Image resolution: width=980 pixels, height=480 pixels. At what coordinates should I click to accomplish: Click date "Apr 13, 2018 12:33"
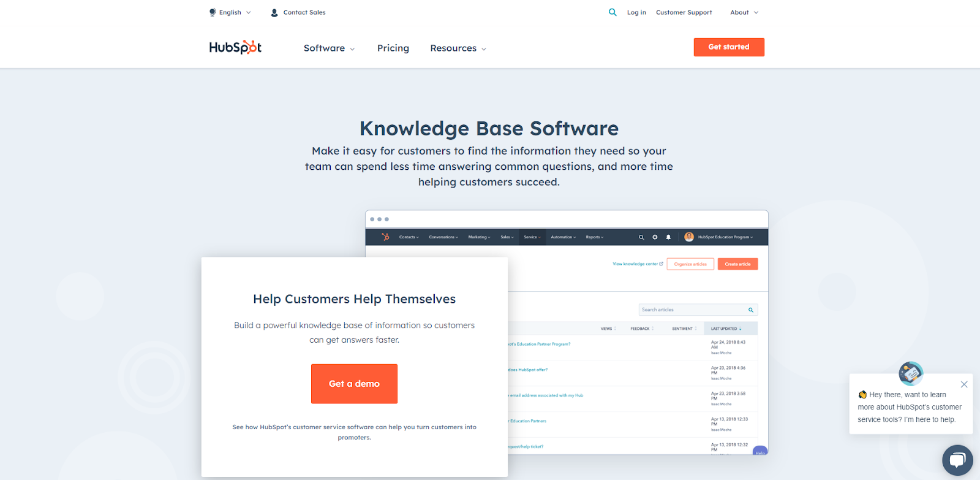click(x=729, y=420)
